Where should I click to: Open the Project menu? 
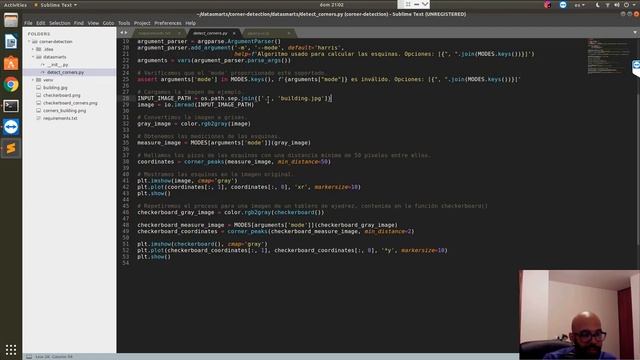tap(142, 23)
